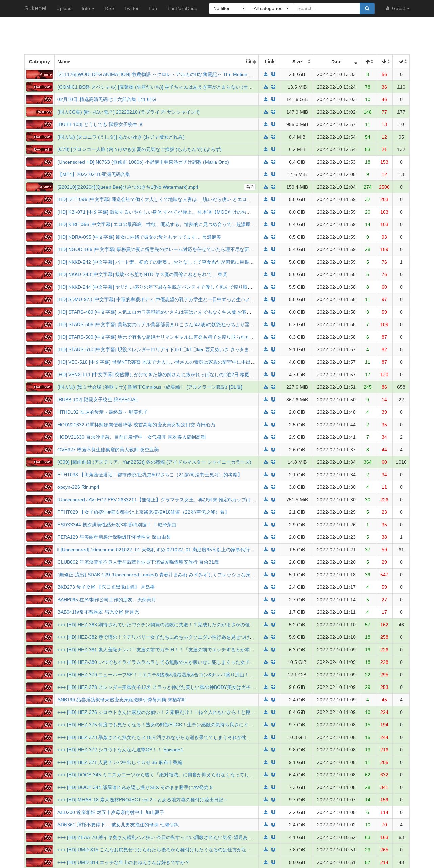This screenshot has width=434, height=868.
Task: Download torrent file for DTT-096 row
Action: point(266,199)
